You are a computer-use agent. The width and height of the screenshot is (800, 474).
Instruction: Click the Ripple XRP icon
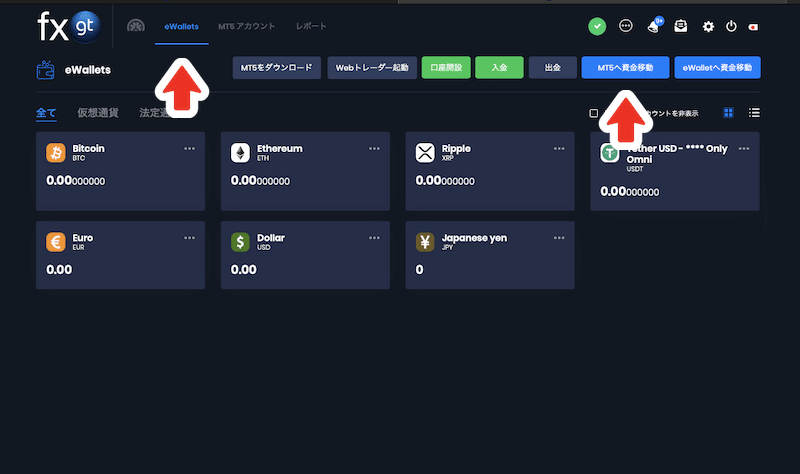425,153
